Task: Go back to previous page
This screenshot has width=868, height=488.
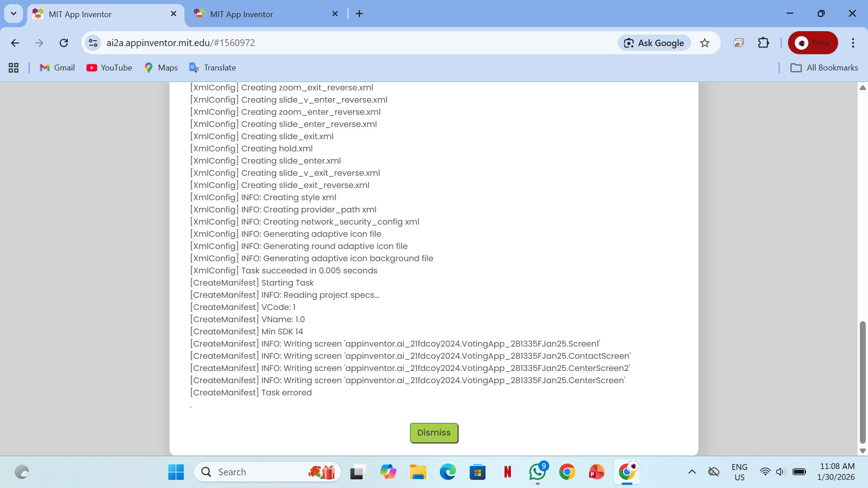Action: pos(15,43)
